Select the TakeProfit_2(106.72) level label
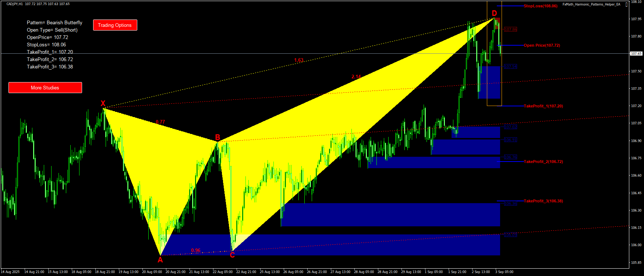The width and height of the screenshot is (644, 276). pos(543,162)
